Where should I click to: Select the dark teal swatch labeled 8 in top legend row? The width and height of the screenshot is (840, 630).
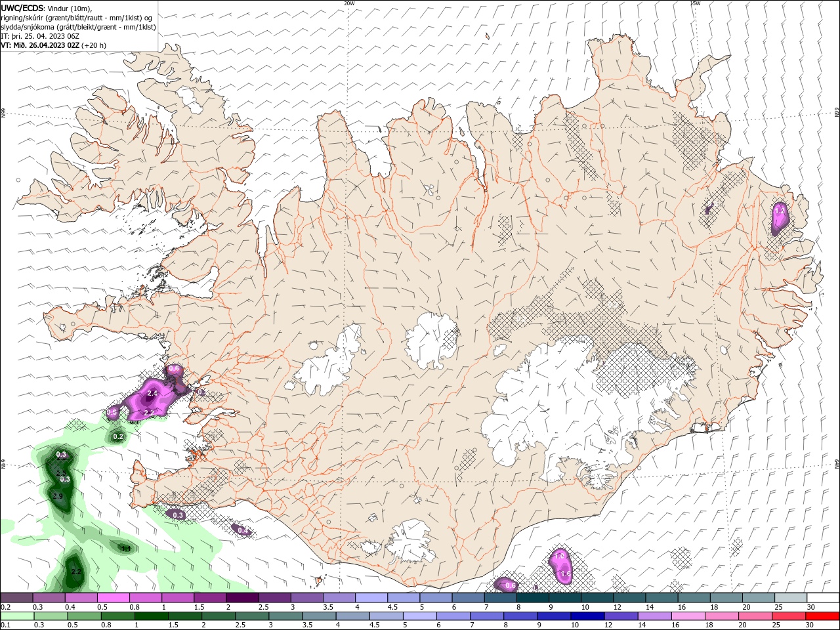click(x=533, y=598)
